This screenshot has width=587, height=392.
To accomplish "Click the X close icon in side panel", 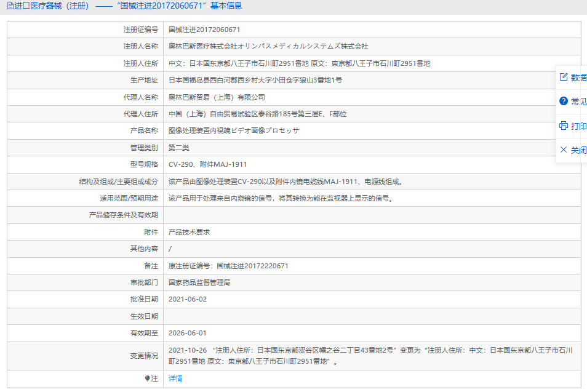I will (x=564, y=150).
